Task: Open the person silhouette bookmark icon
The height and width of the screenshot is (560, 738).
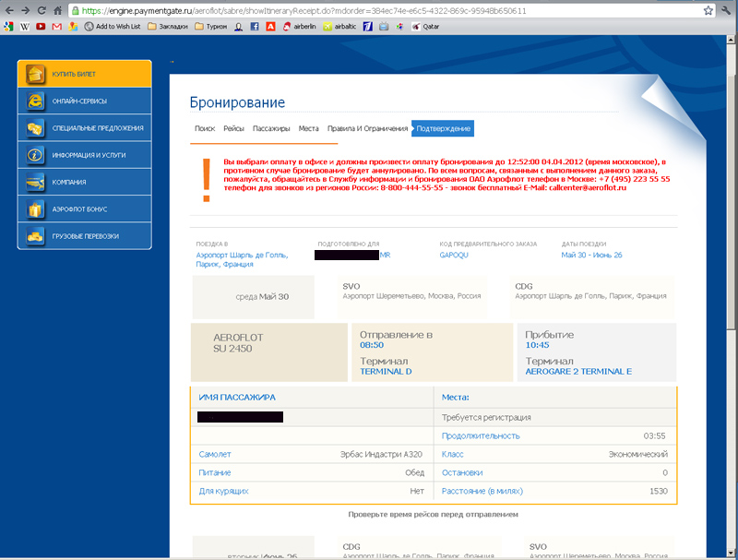Action: click(239, 27)
